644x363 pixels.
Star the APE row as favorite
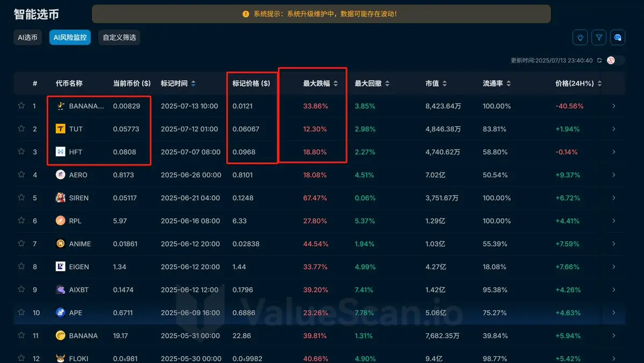click(x=21, y=312)
